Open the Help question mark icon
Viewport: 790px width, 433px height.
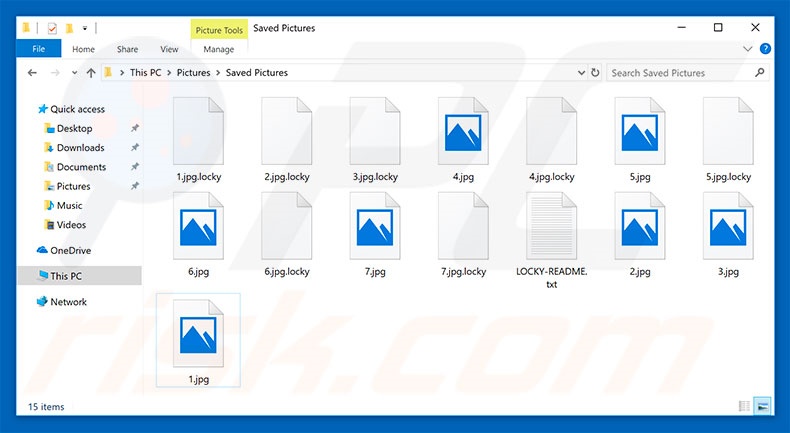point(765,49)
